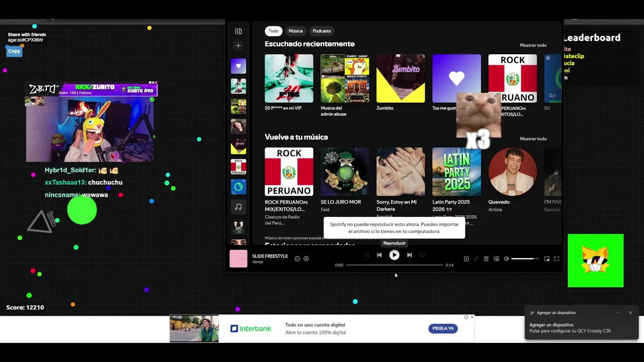Open notification options three dots

click(618, 313)
